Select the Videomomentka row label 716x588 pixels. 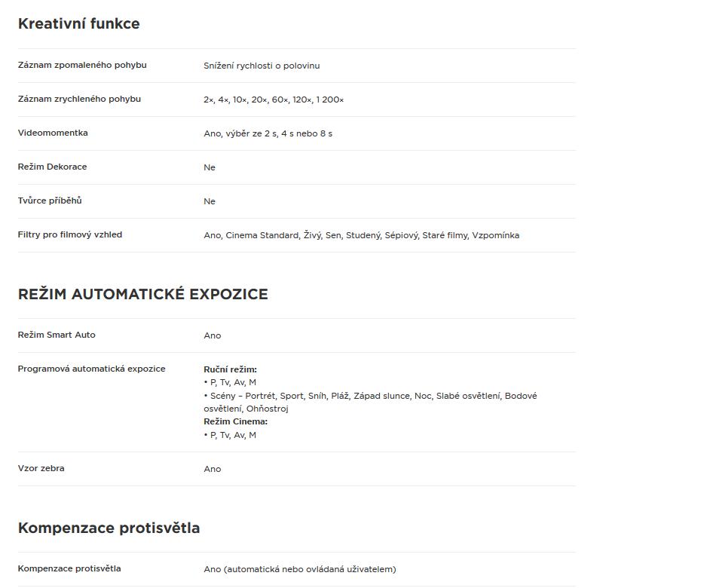[x=53, y=133]
